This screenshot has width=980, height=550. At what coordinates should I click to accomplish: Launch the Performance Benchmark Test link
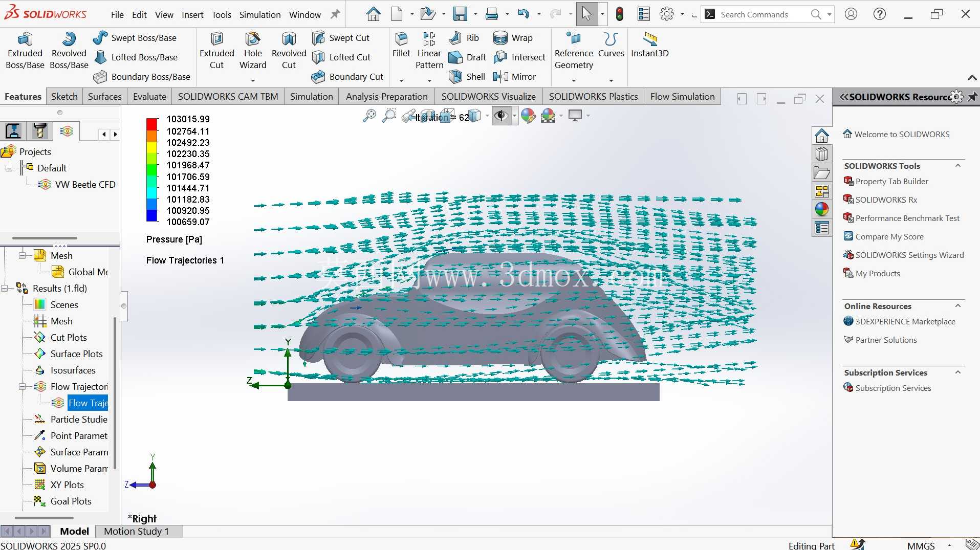(907, 218)
